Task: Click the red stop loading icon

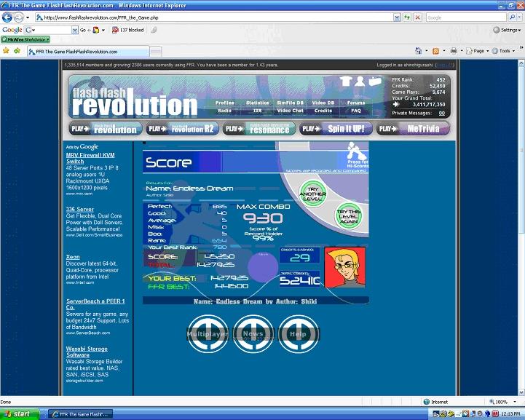Action: 417,17
